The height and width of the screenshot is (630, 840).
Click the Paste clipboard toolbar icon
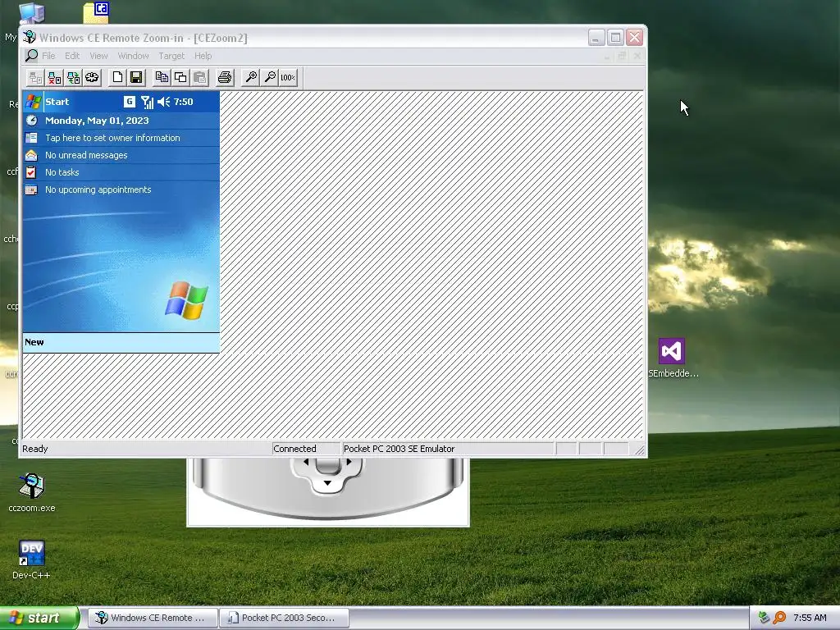click(x=200, y=78)
